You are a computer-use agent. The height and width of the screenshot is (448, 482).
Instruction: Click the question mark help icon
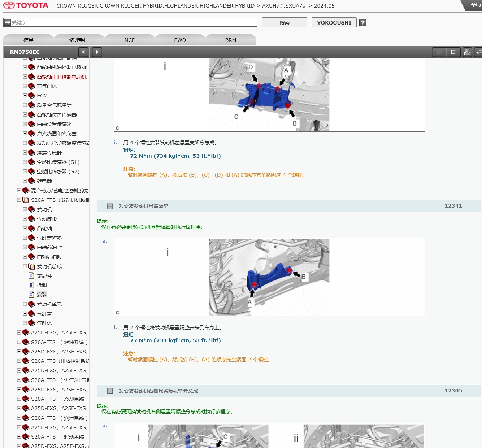click(x=363, y=23)
